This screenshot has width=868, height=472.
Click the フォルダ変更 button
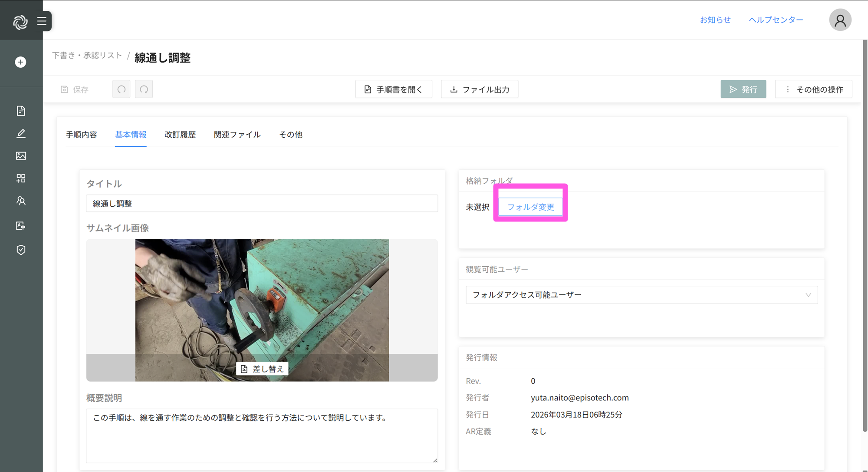530,207
